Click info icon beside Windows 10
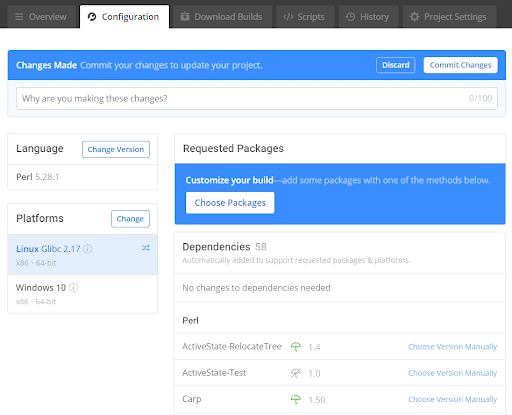The height and width of the screenshot is (415, 512). (74, 287)
